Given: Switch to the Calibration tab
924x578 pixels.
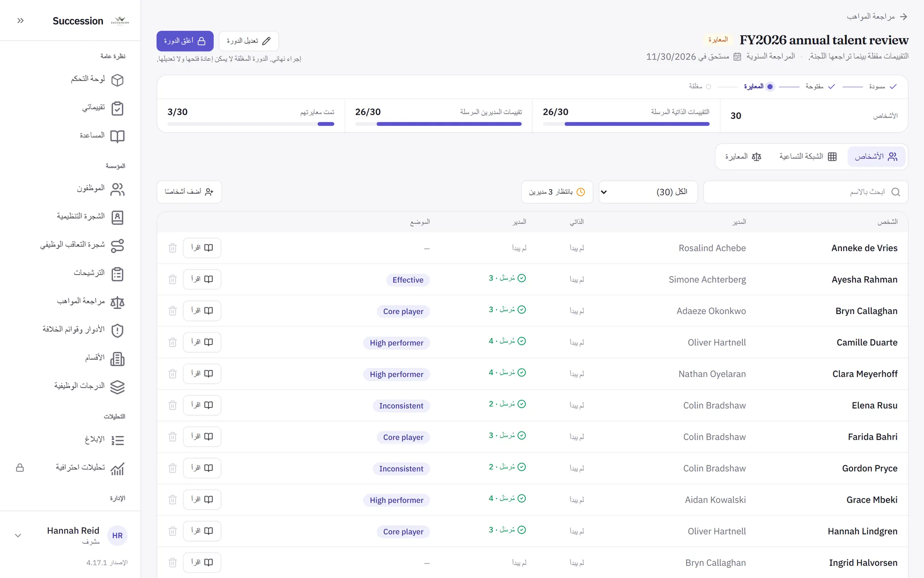Looking at the screenshot, I should pos(743,156).
